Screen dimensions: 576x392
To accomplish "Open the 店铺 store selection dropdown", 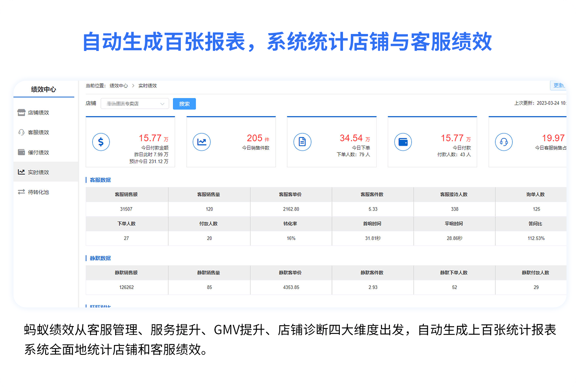I will point(135,104).
